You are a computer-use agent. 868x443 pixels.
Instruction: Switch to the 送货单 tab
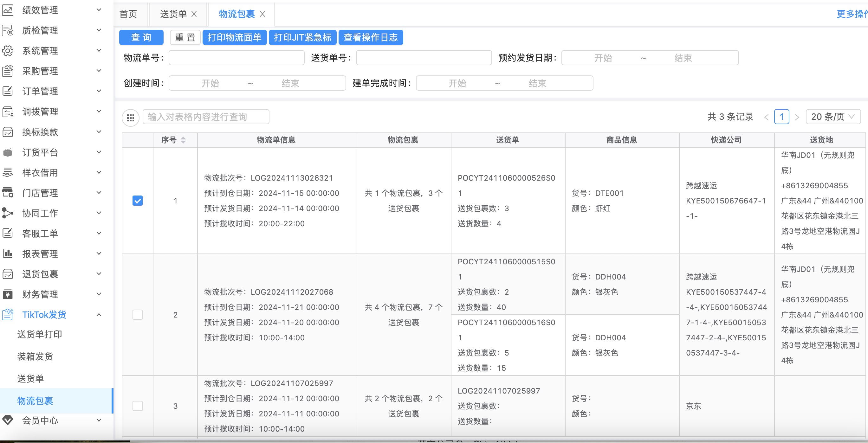pyautogui.click(x=173, y=14)
